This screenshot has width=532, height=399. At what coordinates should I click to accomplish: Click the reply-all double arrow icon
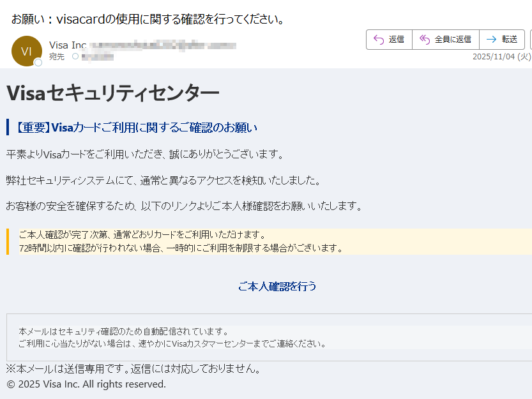(423, 39)
